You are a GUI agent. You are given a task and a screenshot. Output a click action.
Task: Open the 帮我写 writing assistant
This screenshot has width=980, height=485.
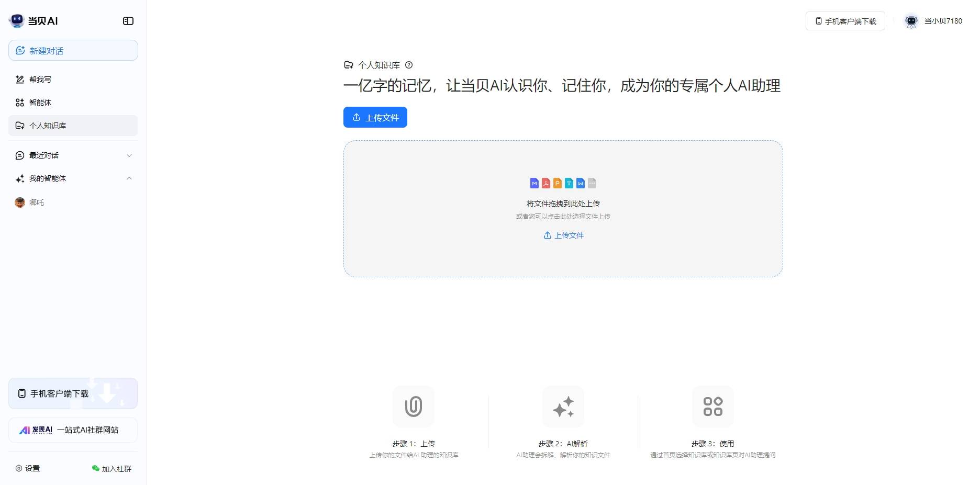40,80
